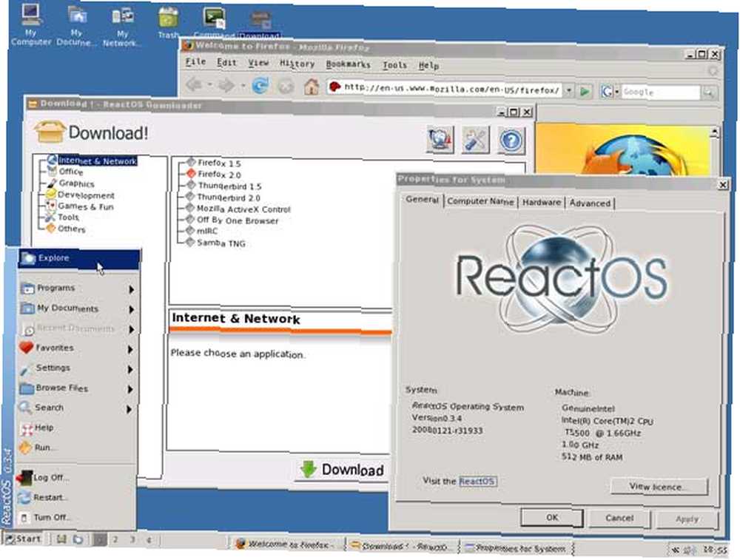Open the Back history dropdown arrow in Firefox
Image resolution: width=740 pixels, height=560 pixels.
[x=209, y=85]
